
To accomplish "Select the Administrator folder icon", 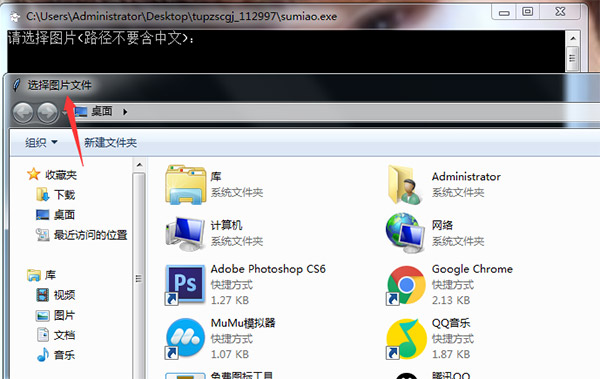I will pyautogui.click(x=406, y=185).
